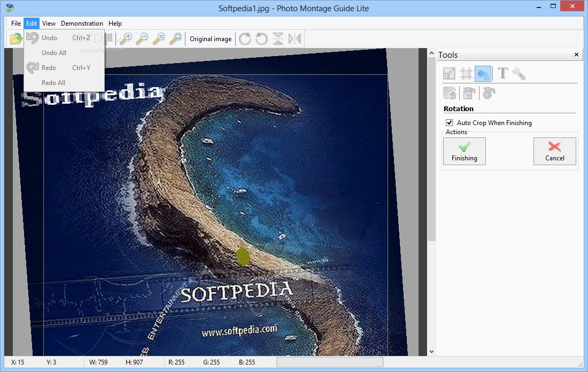Click the app icon in title bar
The height and width of the screenshot is (372, 588).
point(10,8)
